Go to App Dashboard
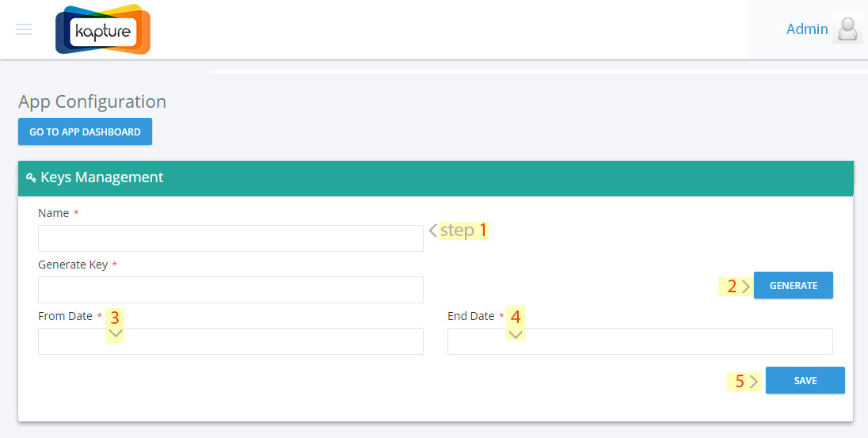This screenshot has width=868, height=438. 86,131
